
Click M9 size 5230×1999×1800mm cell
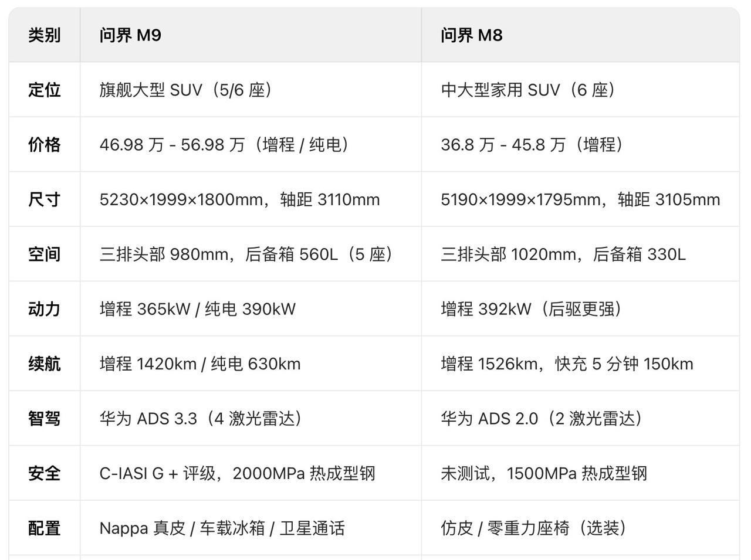point(251,199)
